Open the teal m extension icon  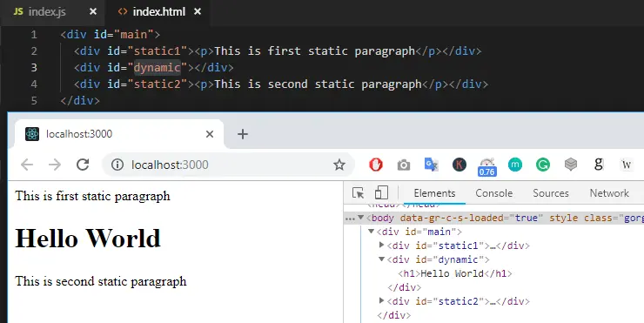click(x=515, y=165)
